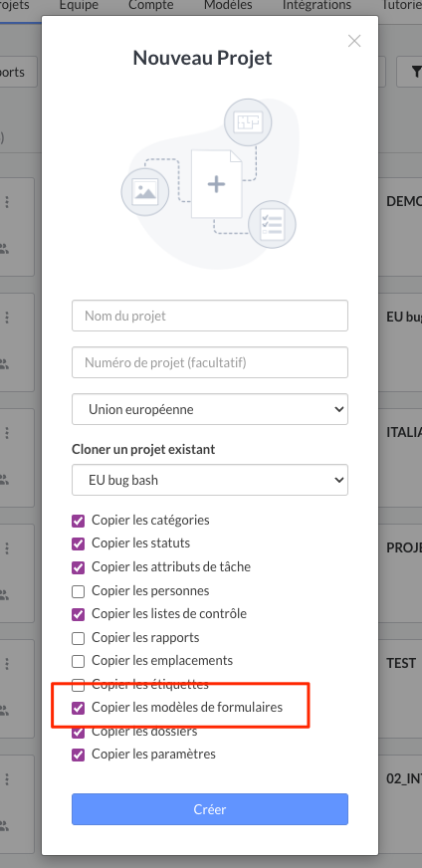Screen dimensions: 422x868
Task: Click the filter icon behind the dialog
Action: tap(416, 72)
